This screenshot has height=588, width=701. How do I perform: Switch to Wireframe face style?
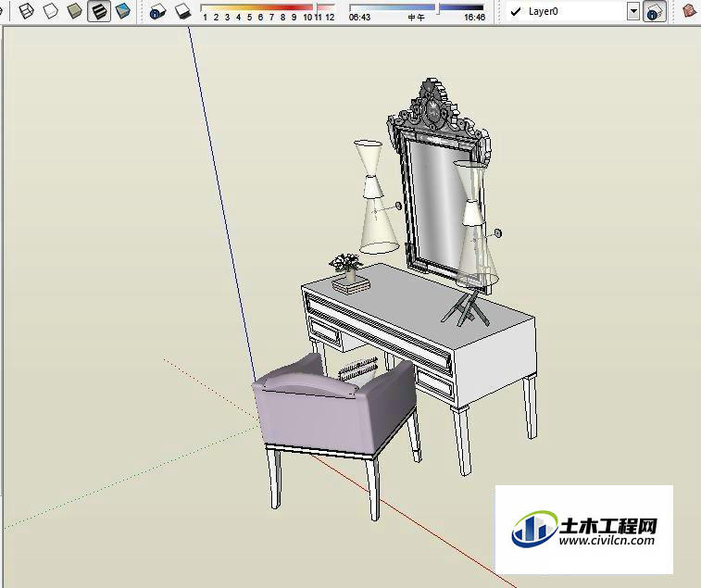click(x=26, y=11)
